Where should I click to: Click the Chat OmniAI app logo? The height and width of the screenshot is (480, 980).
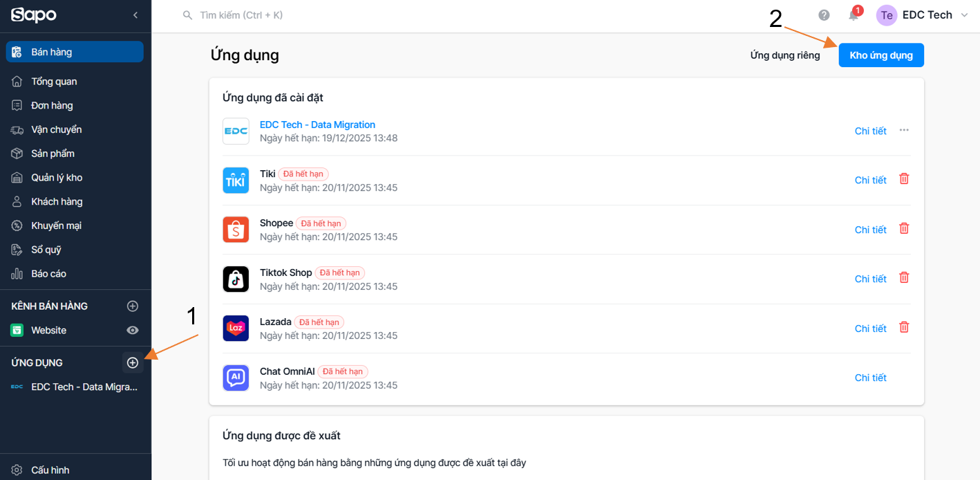click(236, 378)
